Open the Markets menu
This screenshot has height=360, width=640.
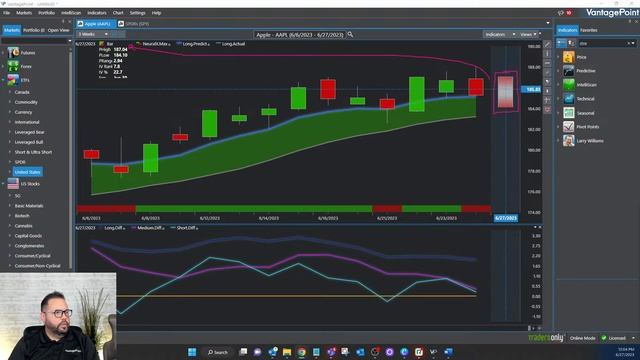[x=24, y=13]
